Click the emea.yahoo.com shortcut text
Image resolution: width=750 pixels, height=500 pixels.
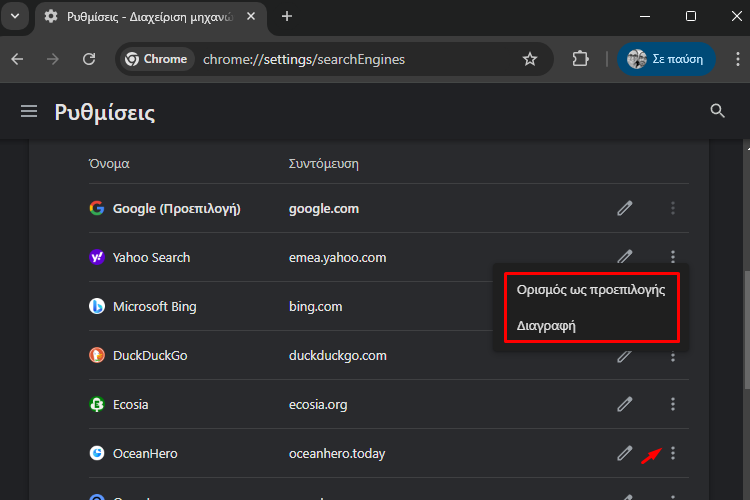click(x=337, y=258)
